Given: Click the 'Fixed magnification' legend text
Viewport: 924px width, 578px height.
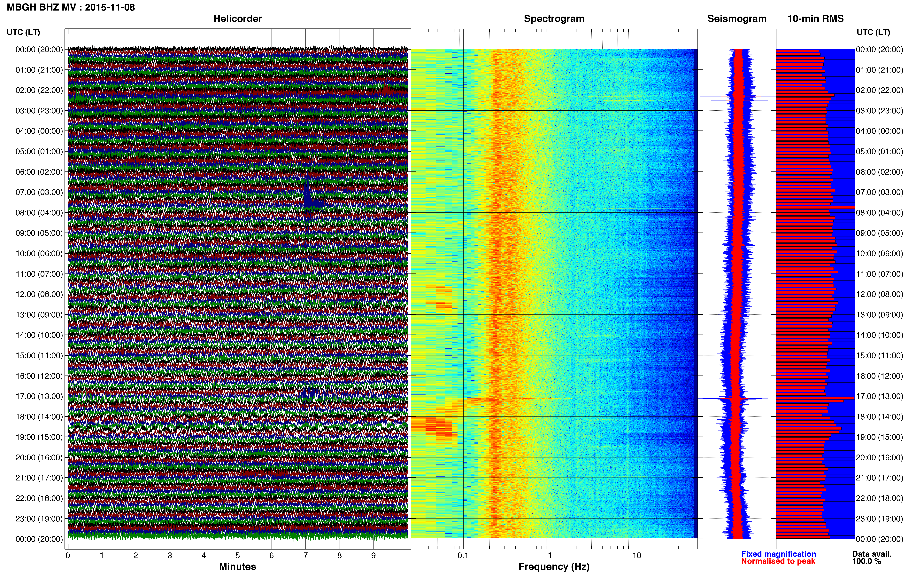Looking at the screenshot, I should (778, 554).
